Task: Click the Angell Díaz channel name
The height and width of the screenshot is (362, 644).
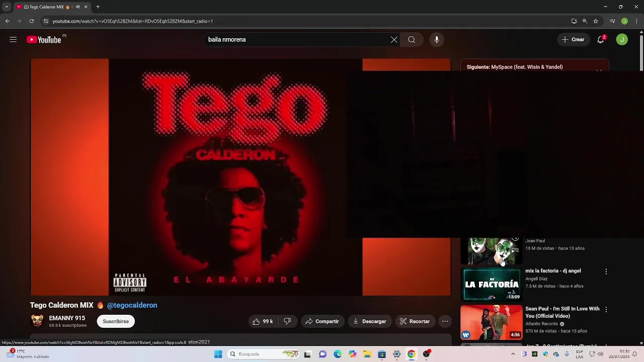Action: pos(536,279)
